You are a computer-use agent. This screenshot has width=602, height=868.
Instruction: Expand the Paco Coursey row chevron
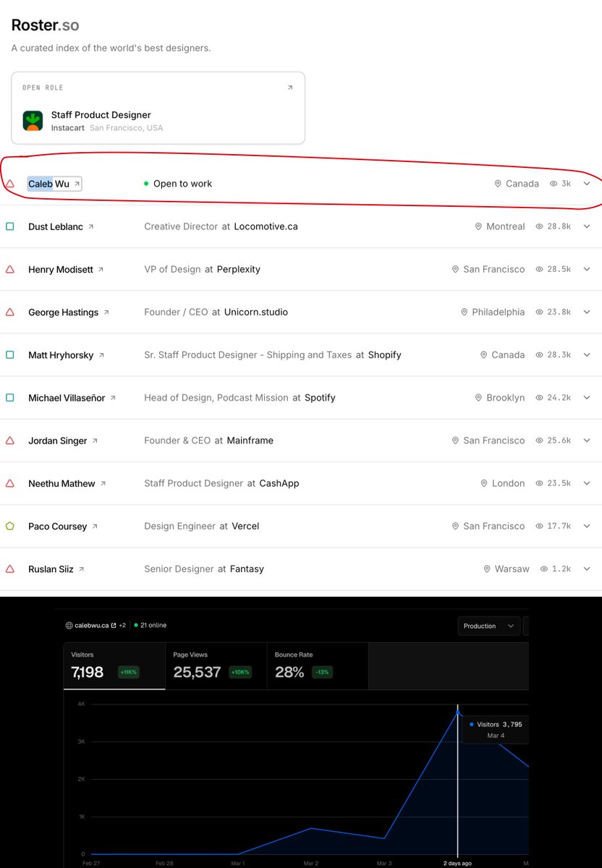pyautogui.click(x=587, y=525)
